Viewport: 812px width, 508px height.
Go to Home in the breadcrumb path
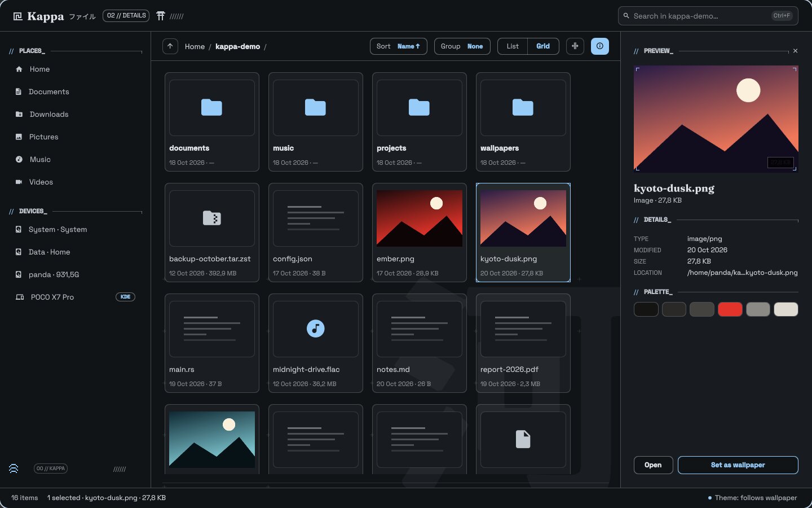195,46
